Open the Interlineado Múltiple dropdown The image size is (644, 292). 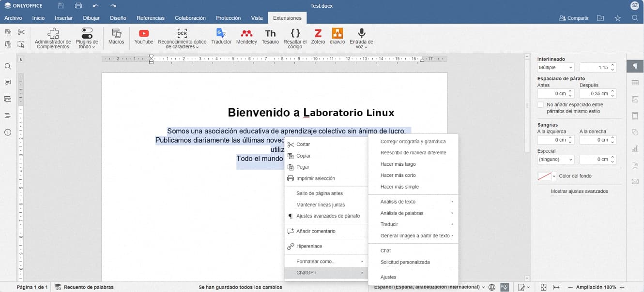point(555,68)
